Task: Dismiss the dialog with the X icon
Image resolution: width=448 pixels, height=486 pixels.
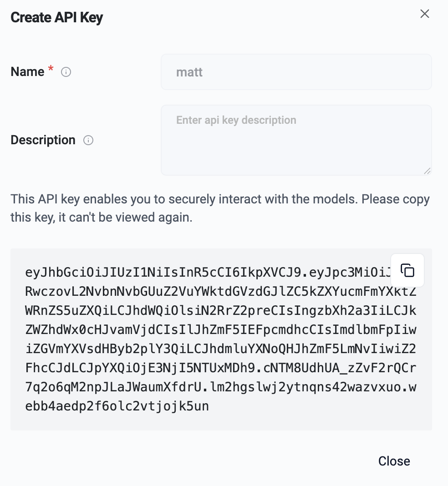Action: (x=424, y=14)
